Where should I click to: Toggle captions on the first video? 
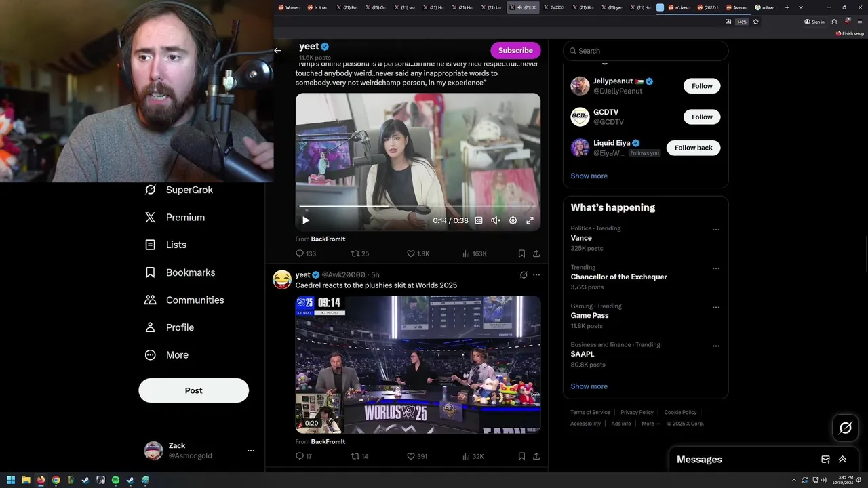click(x=479, y=220)
